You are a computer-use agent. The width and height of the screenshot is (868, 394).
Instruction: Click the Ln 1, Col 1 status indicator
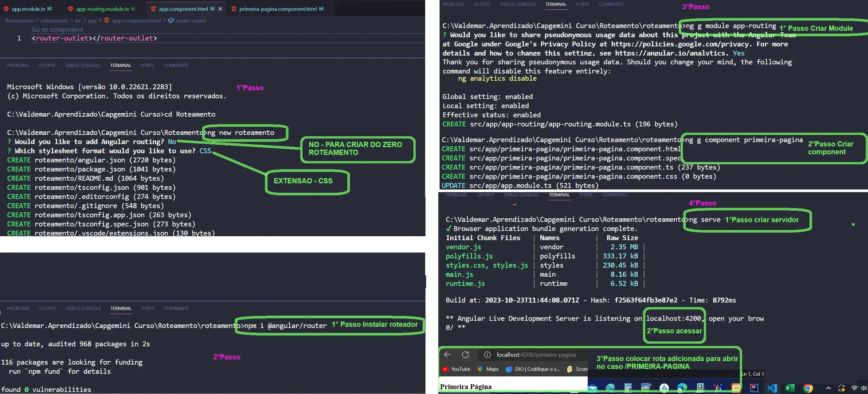pyautogui.click(x=753, y=374)
